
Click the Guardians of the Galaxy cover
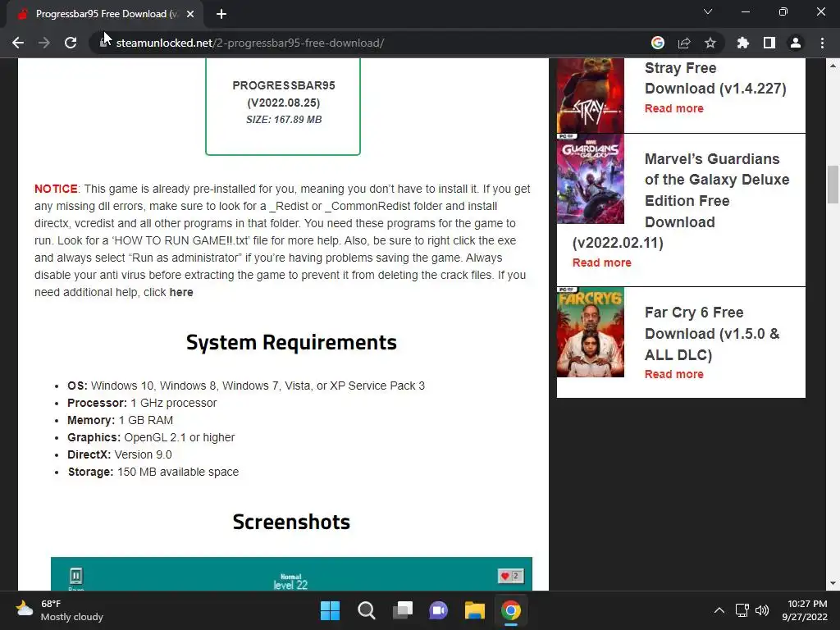(591, 178)
